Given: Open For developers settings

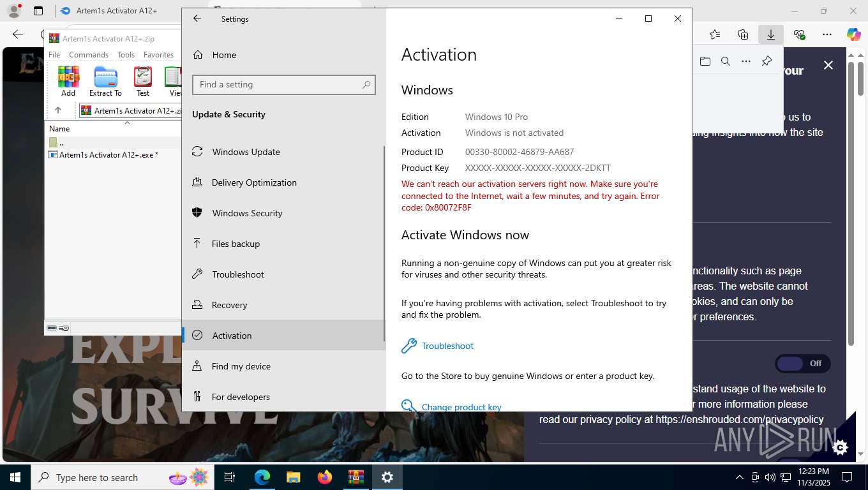Looking at the screenshot, I should [284, 397].
